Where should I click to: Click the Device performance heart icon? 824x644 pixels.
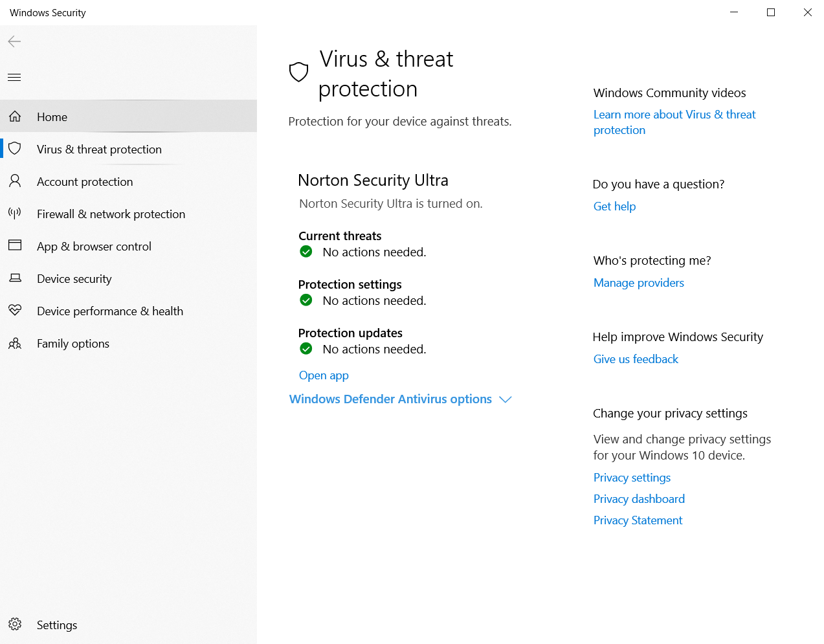pos(15,310)
